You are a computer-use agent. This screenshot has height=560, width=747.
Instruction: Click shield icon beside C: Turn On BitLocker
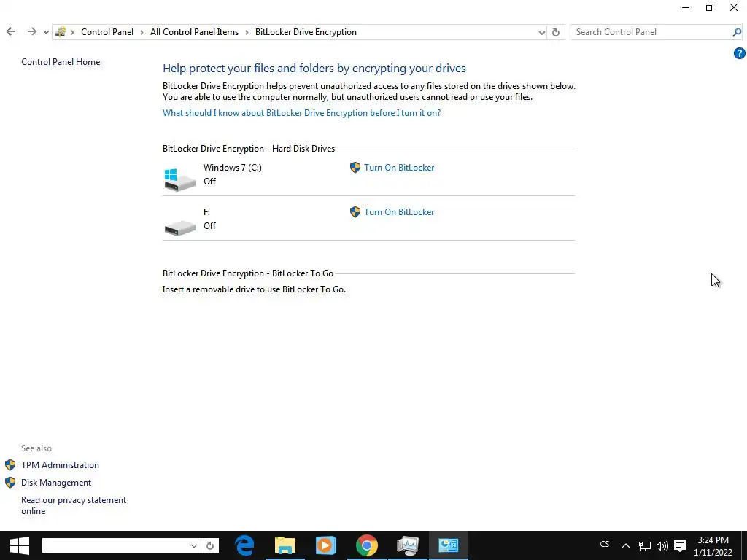click(x=355, y=168)
